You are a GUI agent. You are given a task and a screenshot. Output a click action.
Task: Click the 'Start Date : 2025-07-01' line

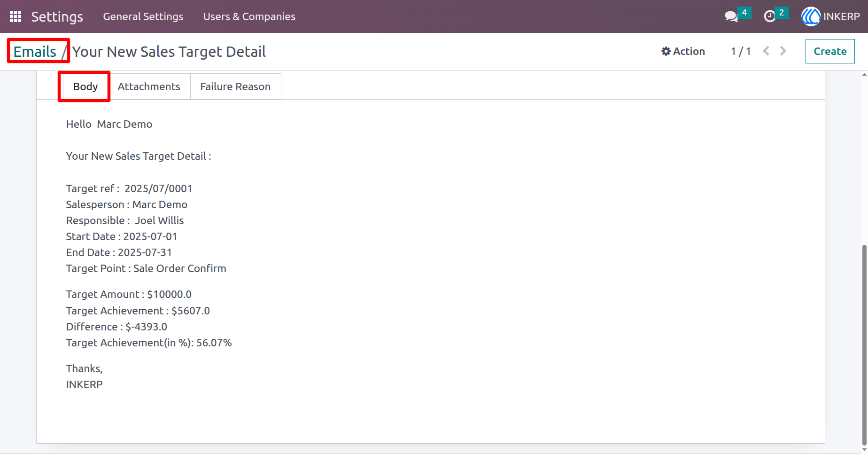122,236
